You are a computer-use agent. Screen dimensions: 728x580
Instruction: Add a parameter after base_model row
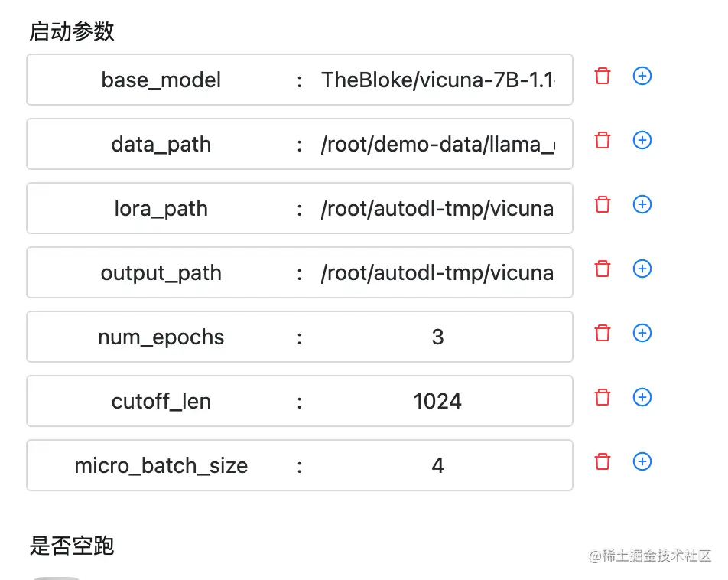(x=642, y=76)
